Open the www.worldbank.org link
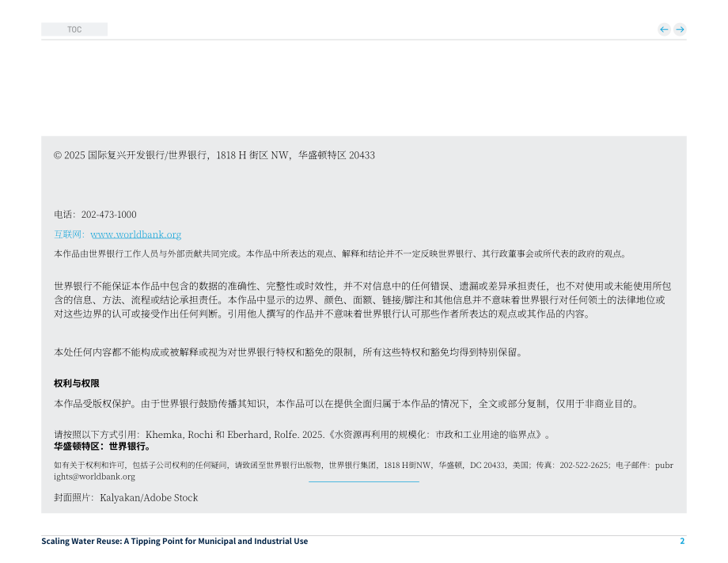 (135, 234)
